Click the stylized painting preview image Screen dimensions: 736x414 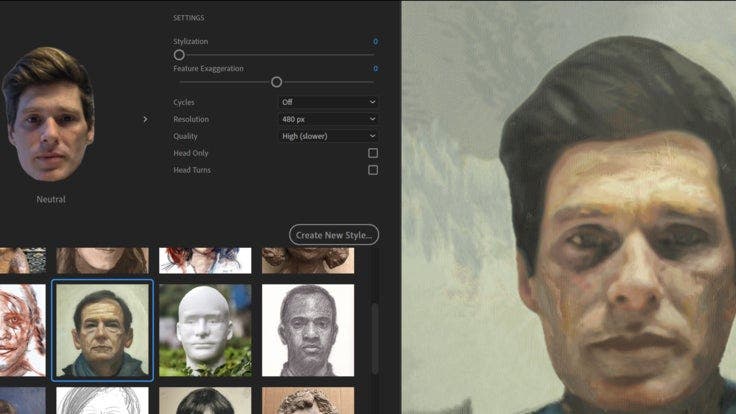(x=568, y=207)
